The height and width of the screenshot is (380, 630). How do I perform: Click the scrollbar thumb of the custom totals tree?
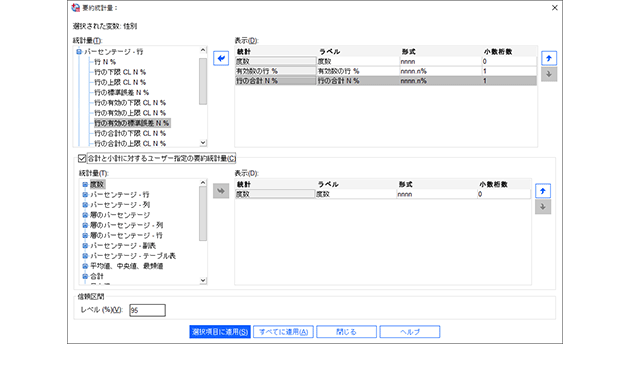point(203,214)
